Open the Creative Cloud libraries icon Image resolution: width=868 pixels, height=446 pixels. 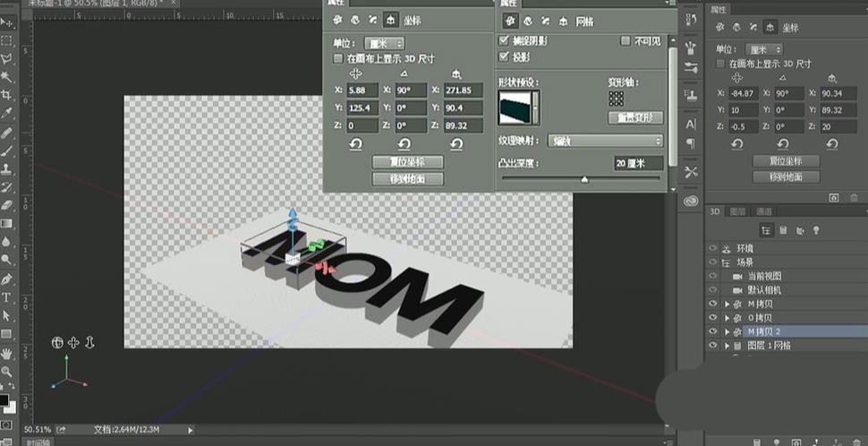coord(690,201)
